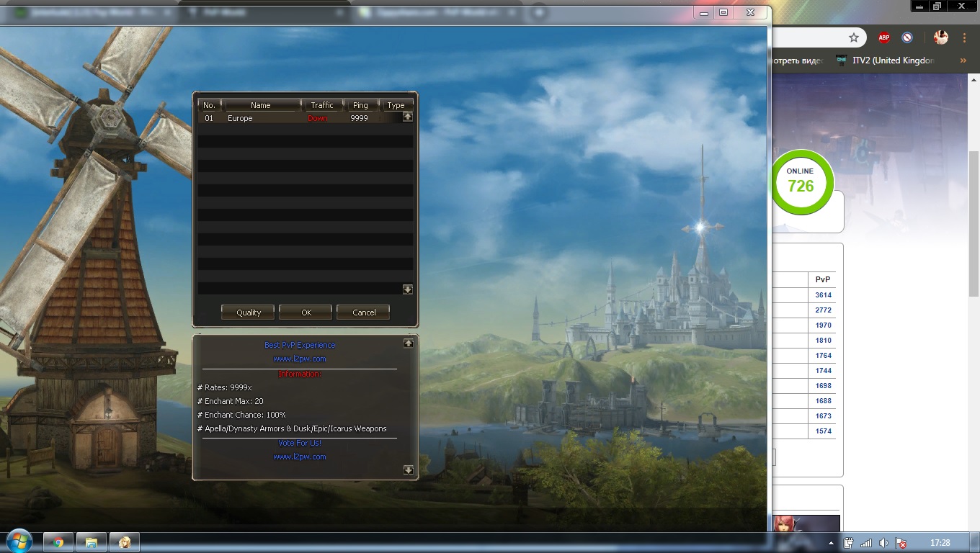Click the # Enchant Chance: 100% line
The image size is (980, 553).
pyautogui.click(x=241, y=415)
